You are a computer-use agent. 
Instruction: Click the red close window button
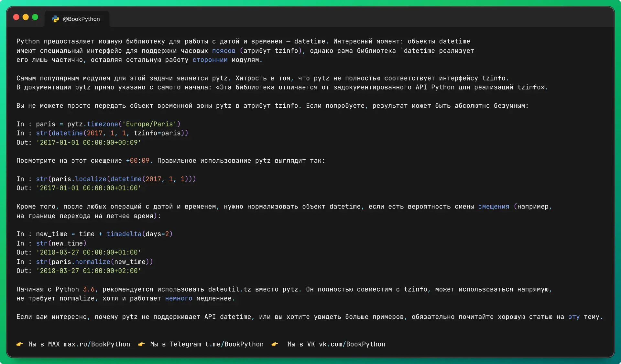[x=16, y=17]
